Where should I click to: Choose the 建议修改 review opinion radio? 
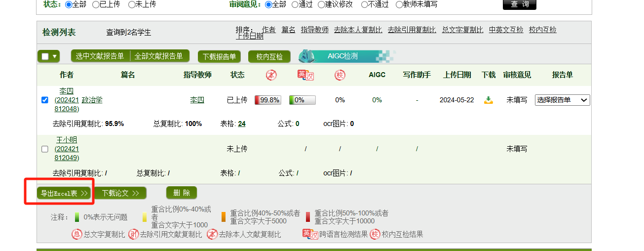tap(322, 4)
